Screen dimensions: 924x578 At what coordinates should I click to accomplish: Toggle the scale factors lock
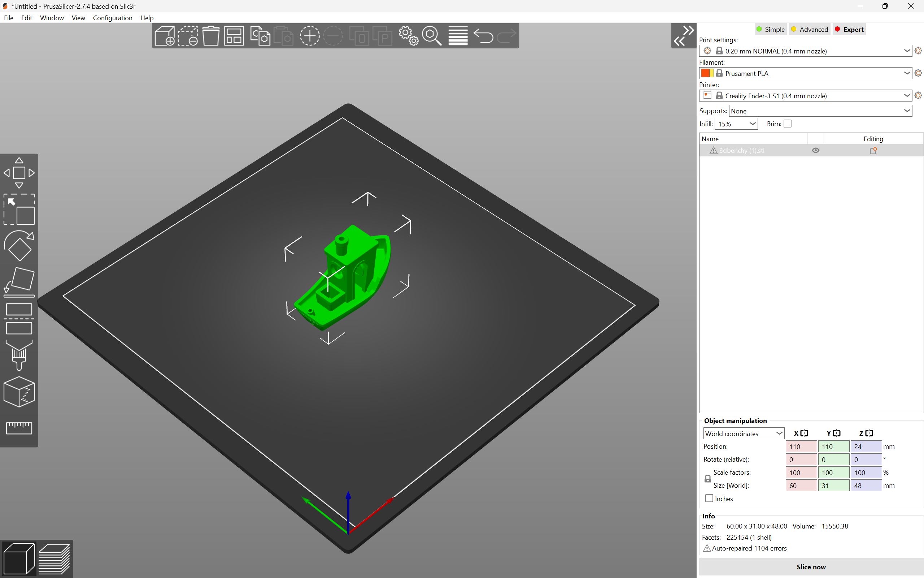[x=707, y=479]
